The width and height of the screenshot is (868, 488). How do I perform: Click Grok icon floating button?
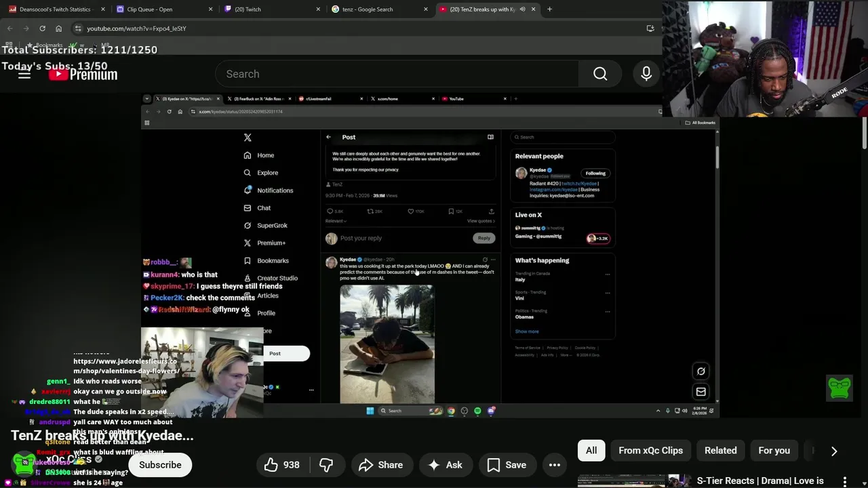point(701,371)
